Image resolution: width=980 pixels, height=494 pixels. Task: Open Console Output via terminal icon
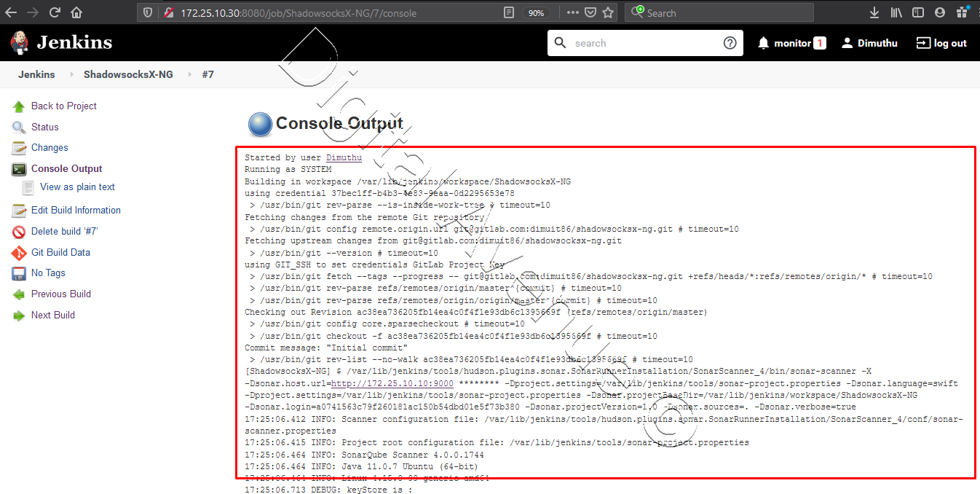coord(17,168)
